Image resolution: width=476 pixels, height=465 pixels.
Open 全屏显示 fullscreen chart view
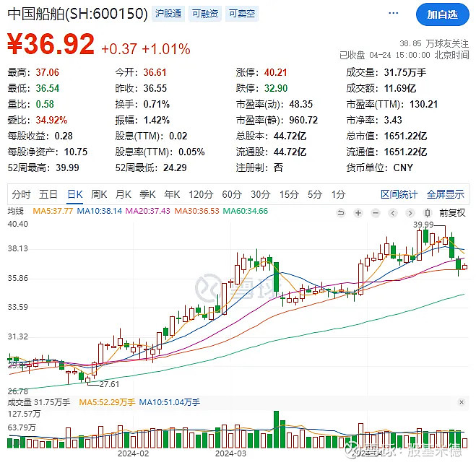446,194
